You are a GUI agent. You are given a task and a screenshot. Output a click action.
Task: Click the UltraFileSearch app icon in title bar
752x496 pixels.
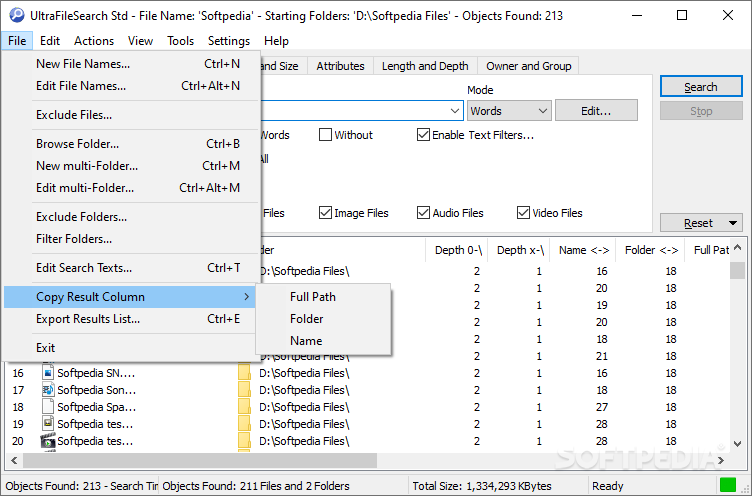(x=17, y=15)
